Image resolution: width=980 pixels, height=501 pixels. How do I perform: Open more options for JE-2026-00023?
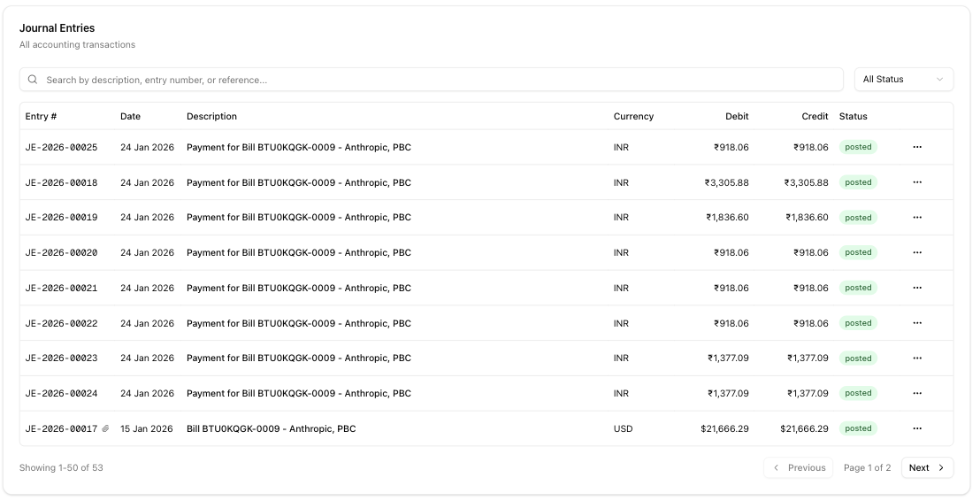click(916, 358)
